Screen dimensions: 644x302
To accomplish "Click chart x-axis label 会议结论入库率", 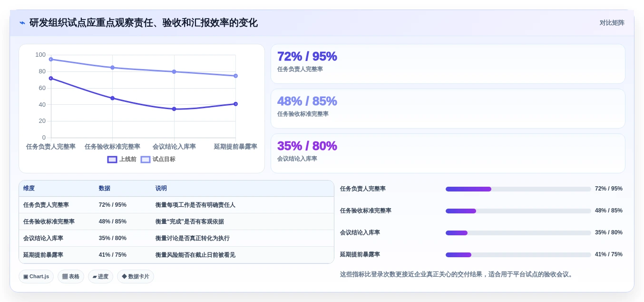I will (x=174, y=147).
